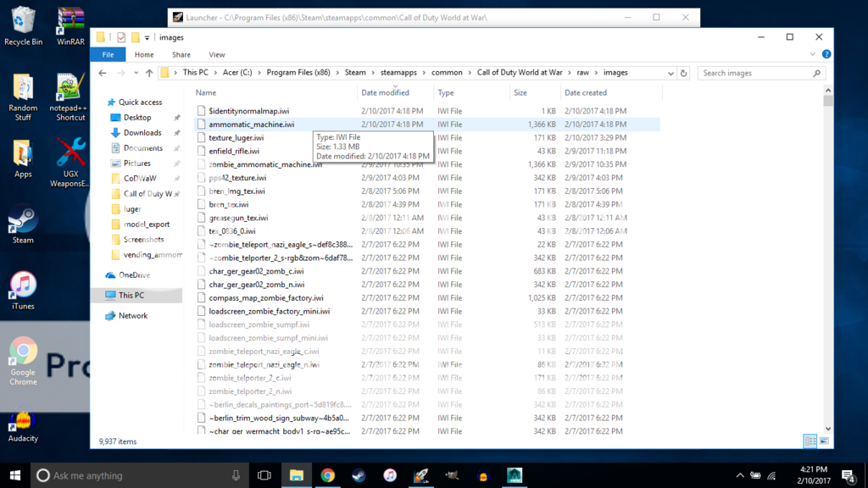Open Chrome from the taskbar

[328, 475]
